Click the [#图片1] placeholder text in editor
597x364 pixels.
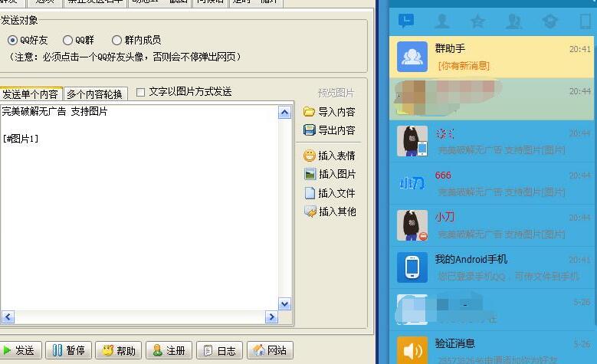[21, 139]
